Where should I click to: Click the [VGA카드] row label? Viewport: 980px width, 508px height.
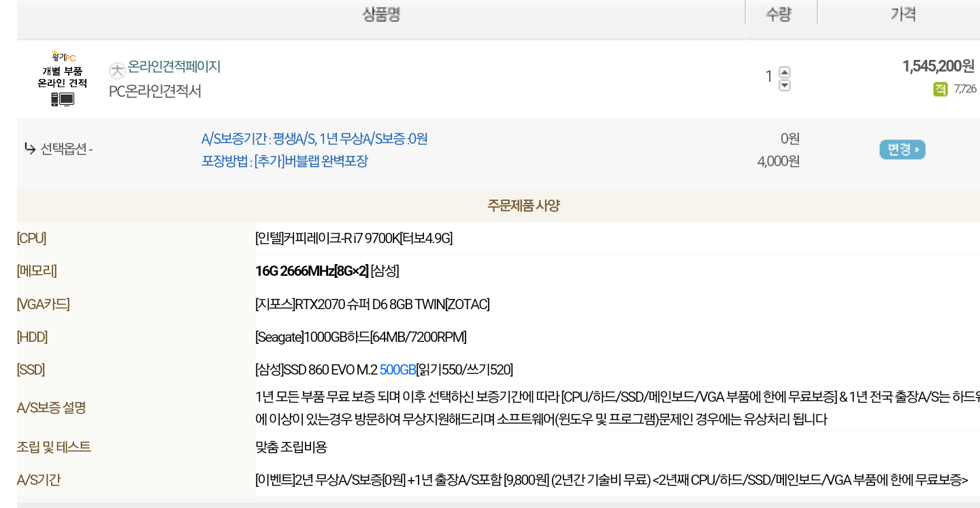(x=43, y=304)
